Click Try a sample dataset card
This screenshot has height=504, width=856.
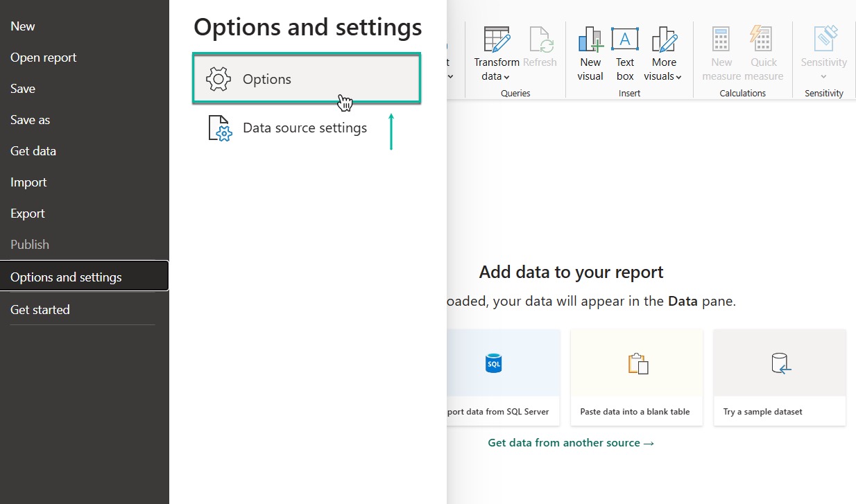(779, 377)
